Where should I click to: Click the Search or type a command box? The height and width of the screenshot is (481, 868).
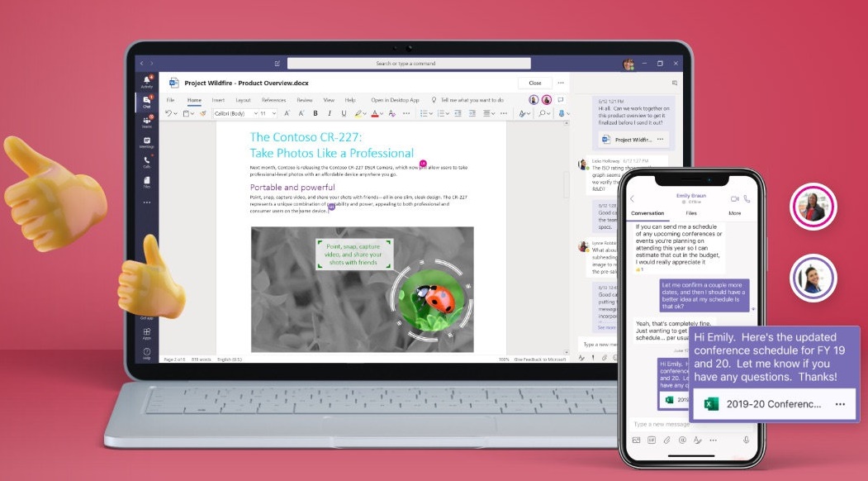(409, 64)
